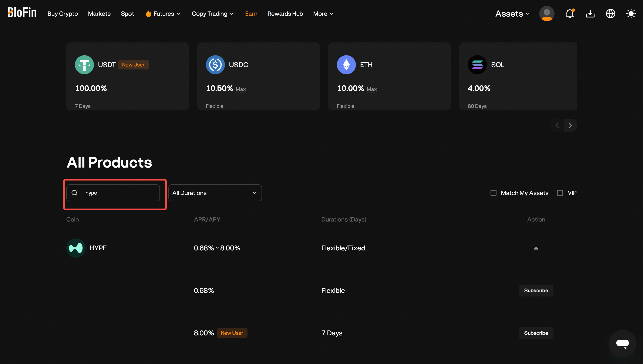Check the VIP filter checkbox
Image resolution: width=643 pixels, height=364 pixels.
560,193
